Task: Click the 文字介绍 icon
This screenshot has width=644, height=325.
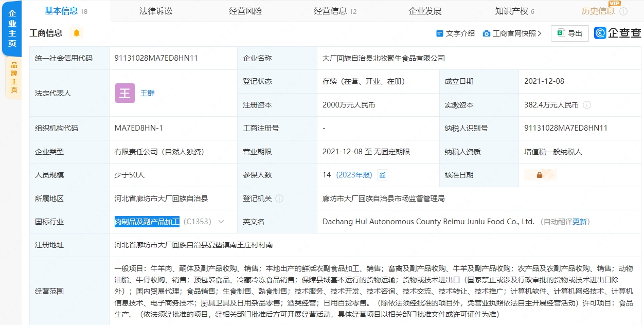Action: [439, 33]
